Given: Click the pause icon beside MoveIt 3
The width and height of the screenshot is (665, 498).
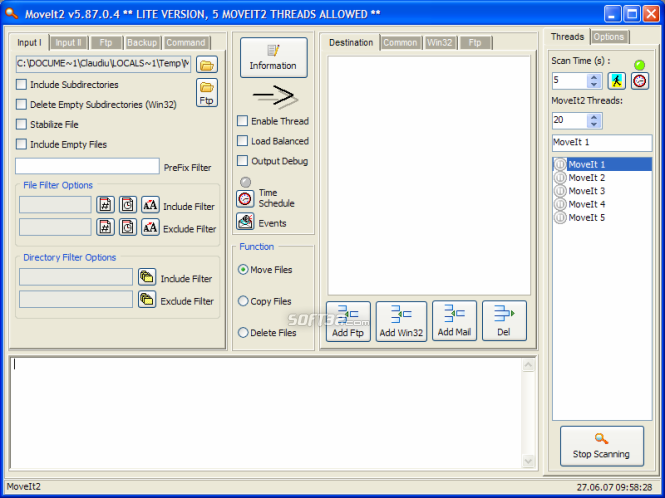Looking at the screenshot, I should 560,191.
